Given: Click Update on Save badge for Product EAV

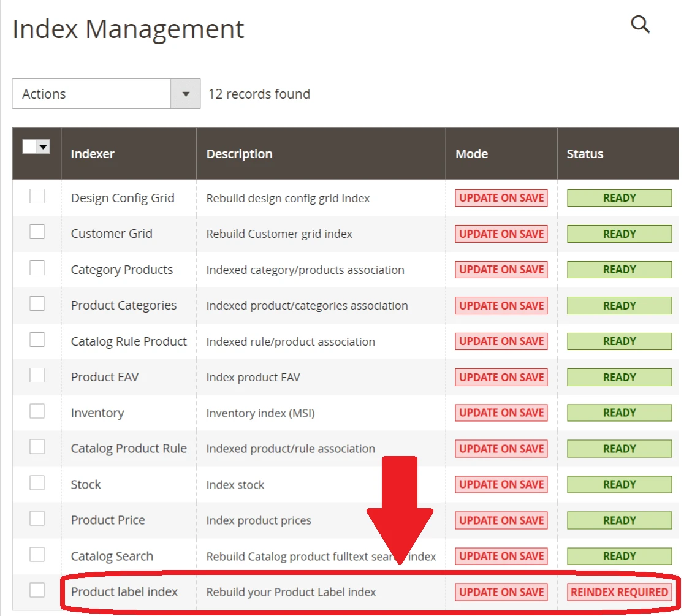Looking at the screenshot, I should [x=501, y=377].
